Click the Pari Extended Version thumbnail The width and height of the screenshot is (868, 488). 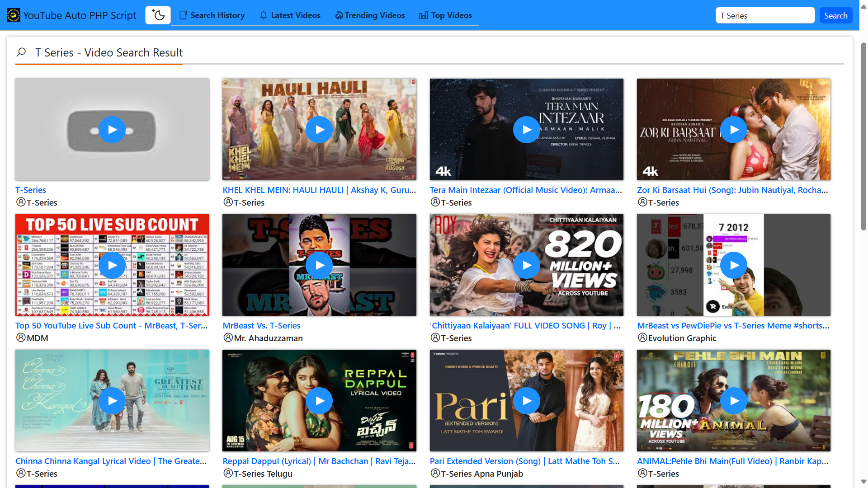(526, 401)
